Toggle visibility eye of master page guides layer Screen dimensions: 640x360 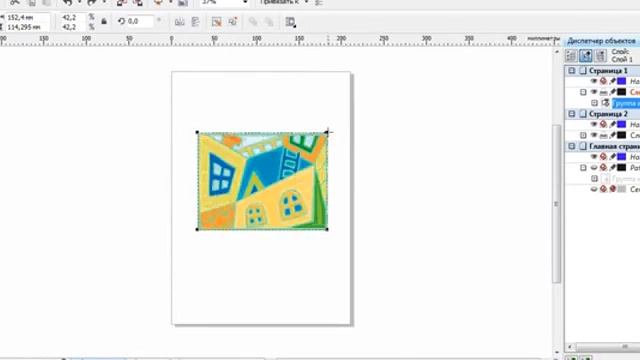tap(594, 157)
